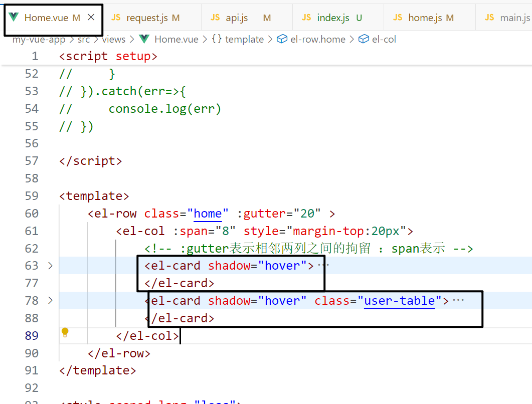This screenshot has height=404, width=532.
Task: Click the gutter comment on line 62
Action: [x=308, y=248]
